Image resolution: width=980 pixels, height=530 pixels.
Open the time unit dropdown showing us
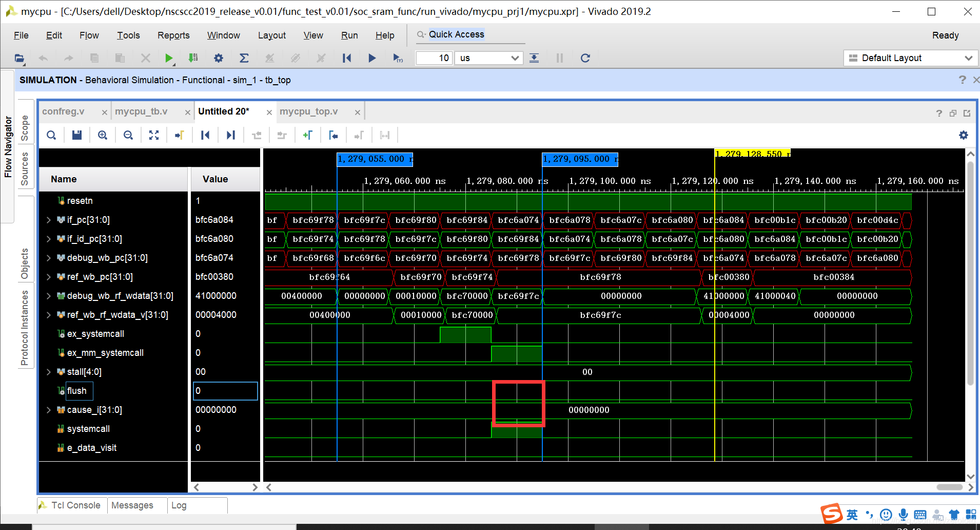point(489,58)
